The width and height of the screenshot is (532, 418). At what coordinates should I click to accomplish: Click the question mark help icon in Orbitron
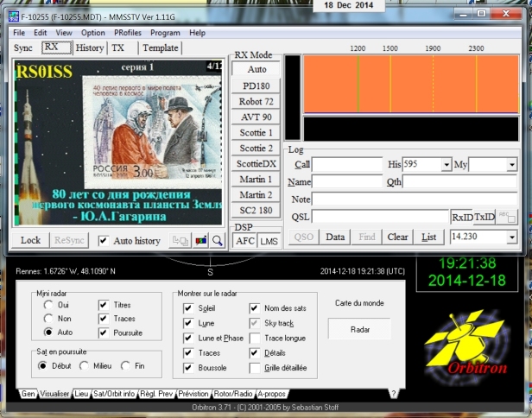(393, 393)
